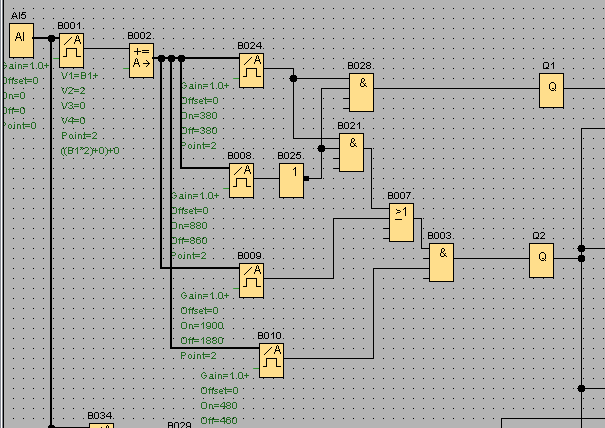This screenshot has width=605, height=428.
Task: Click the B024 analog threshold trigger block
Action: point(251,69)
